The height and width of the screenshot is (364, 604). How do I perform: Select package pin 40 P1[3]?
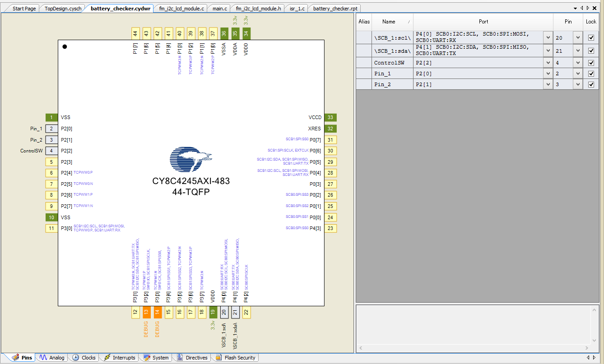[180, 33]
